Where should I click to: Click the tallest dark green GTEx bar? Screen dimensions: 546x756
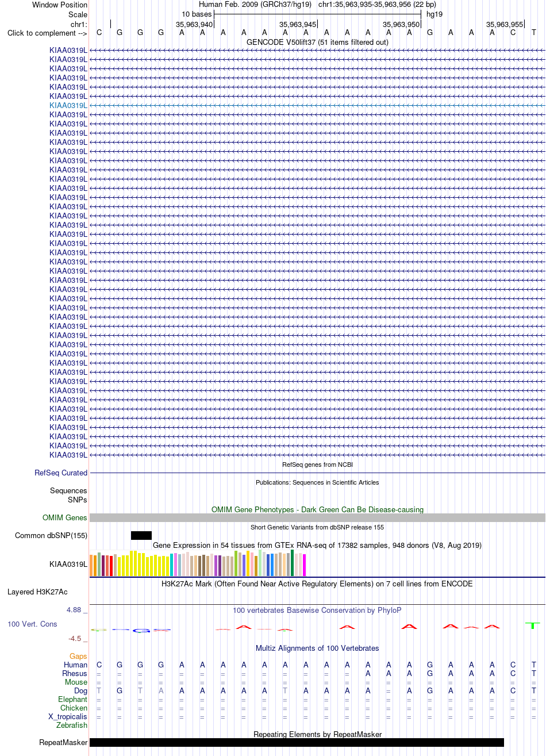click(x=293, y=563)
